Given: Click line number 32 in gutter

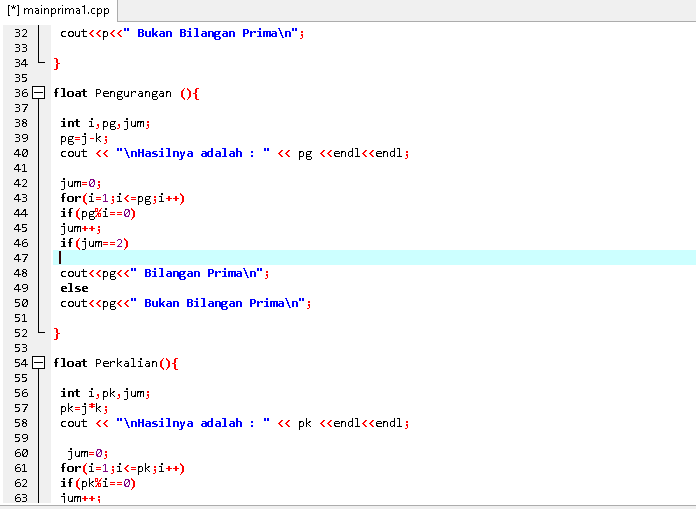Looking at the screenshot, I should coord(20,33).
